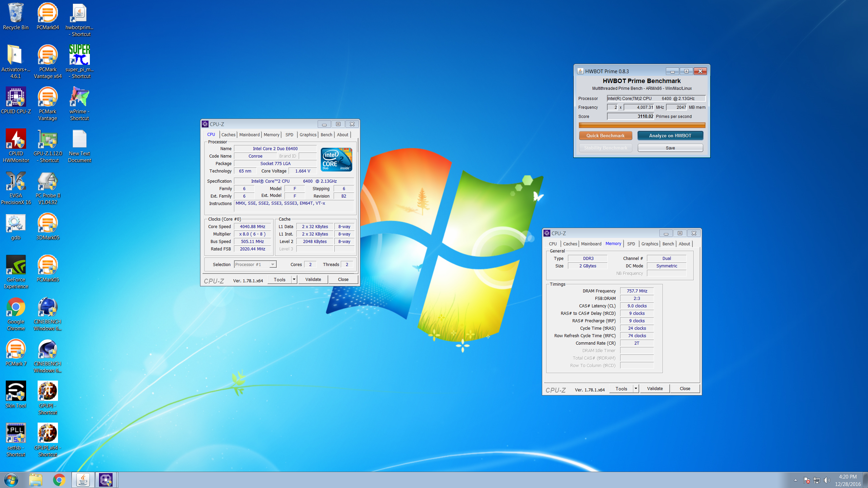The image size is (868, 488).
Task: Launch PCMark05 desktop icon
Action: pos(47,268)
